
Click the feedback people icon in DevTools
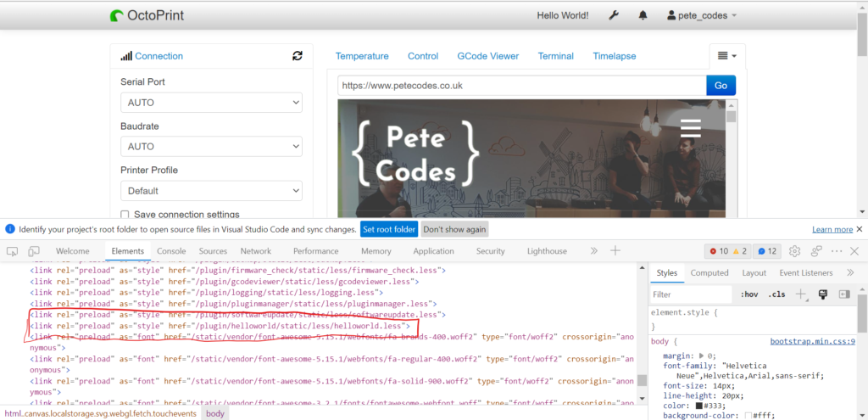pyautogui.click(x=816, y=251)
